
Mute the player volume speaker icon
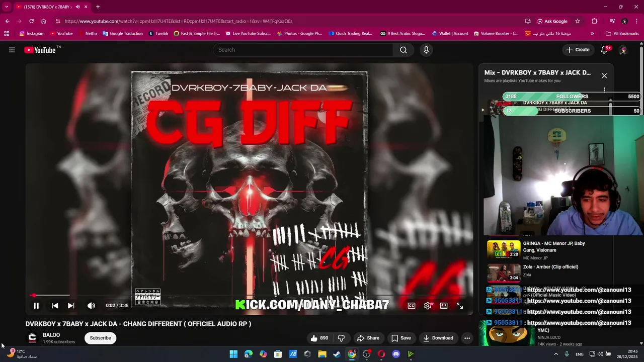(x=91, y=306)
